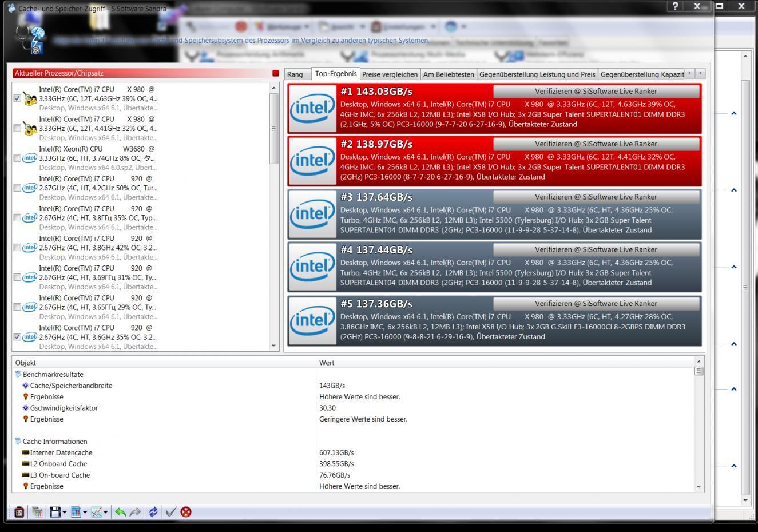Click Verifizieren button for result #4 137.44GB/s
This screenshot has width=758, height=532.
596,250
